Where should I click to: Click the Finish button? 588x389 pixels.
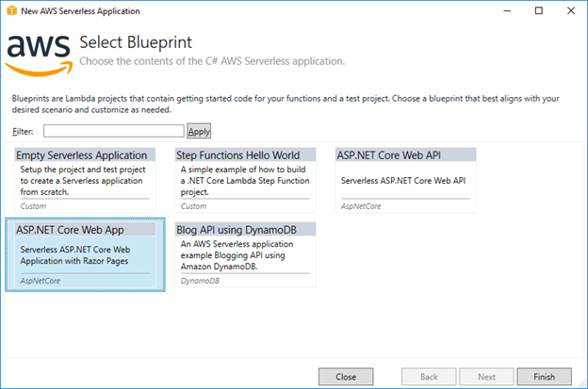coord(544,377)
